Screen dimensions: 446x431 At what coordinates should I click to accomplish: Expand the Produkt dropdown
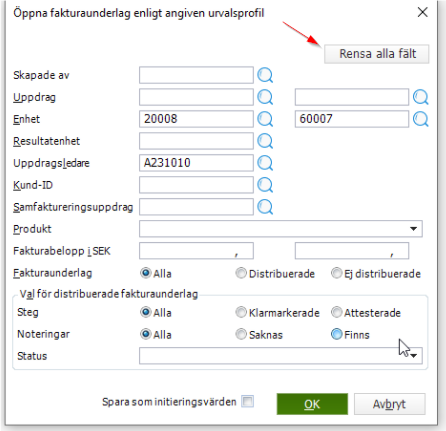coord(413,229)
